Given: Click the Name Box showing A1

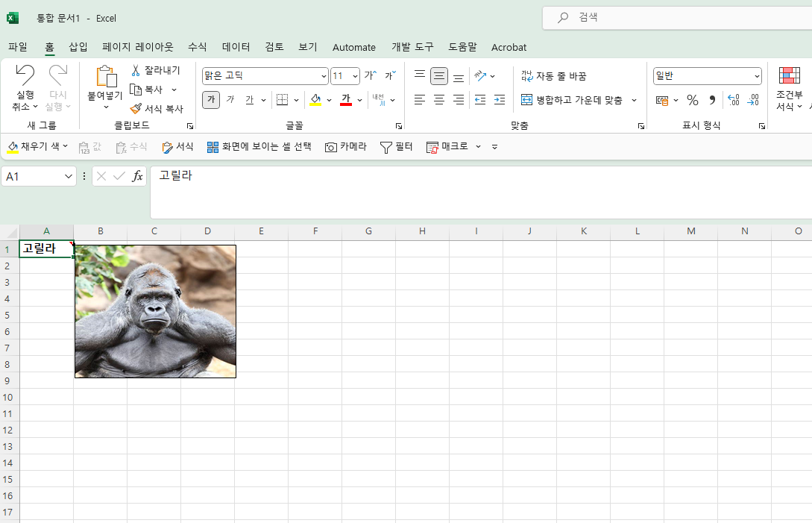Looking at the screenshot, I should pyautogui.click(x=39, y=177).
